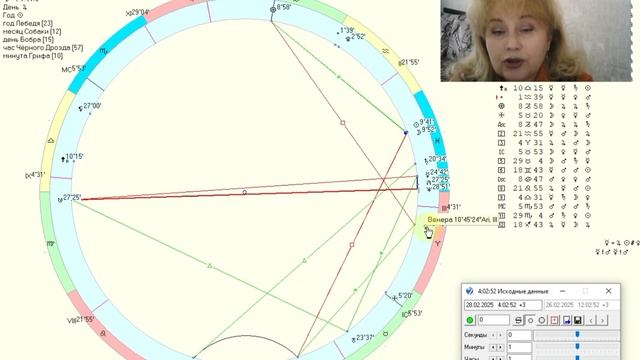This screenshot has width=640, height=360.
Task: Click the Leo sign glyph on zodiac ring
Action: coord(103,333)
